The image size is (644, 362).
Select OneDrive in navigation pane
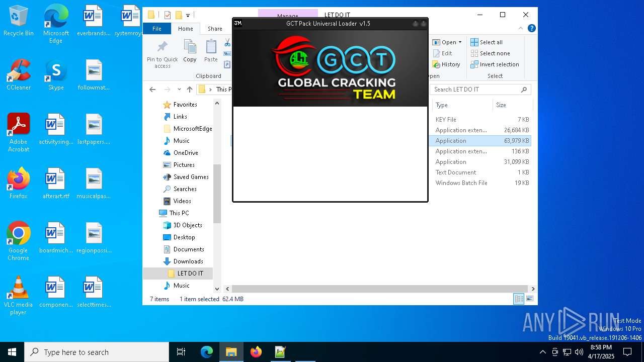point(185,153)
